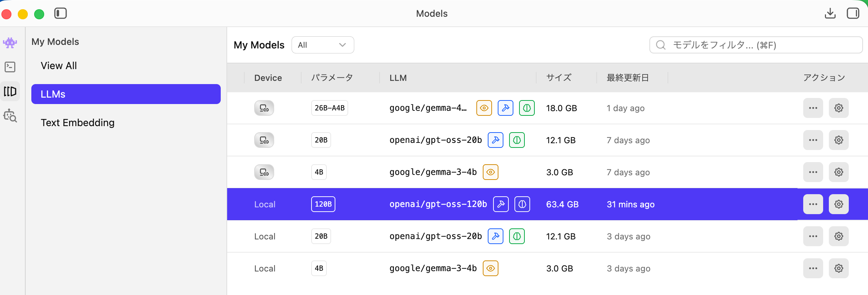Image resolution: width=868 pixels, height=295 pixels.
Task: Open the Developer terminal section icon
Action: point(10,67)
